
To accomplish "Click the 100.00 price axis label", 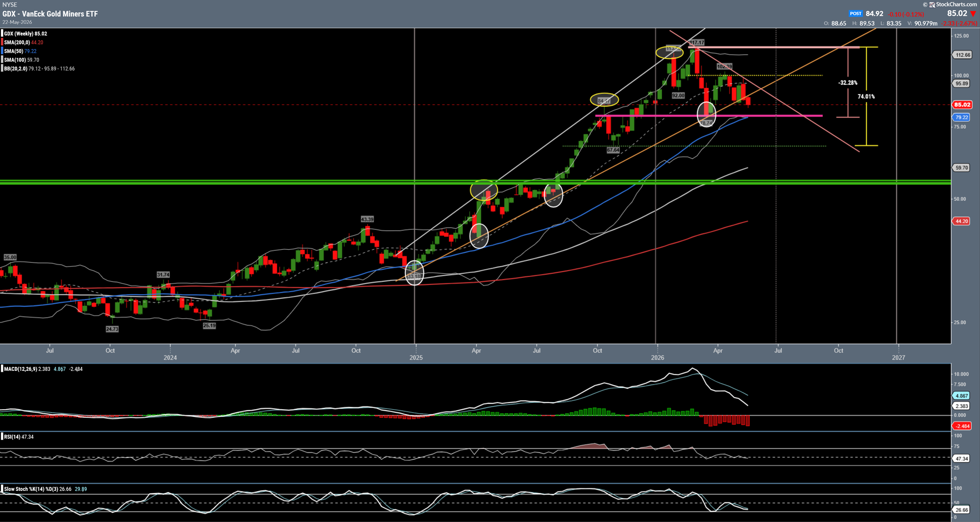I will pos(962,76).
